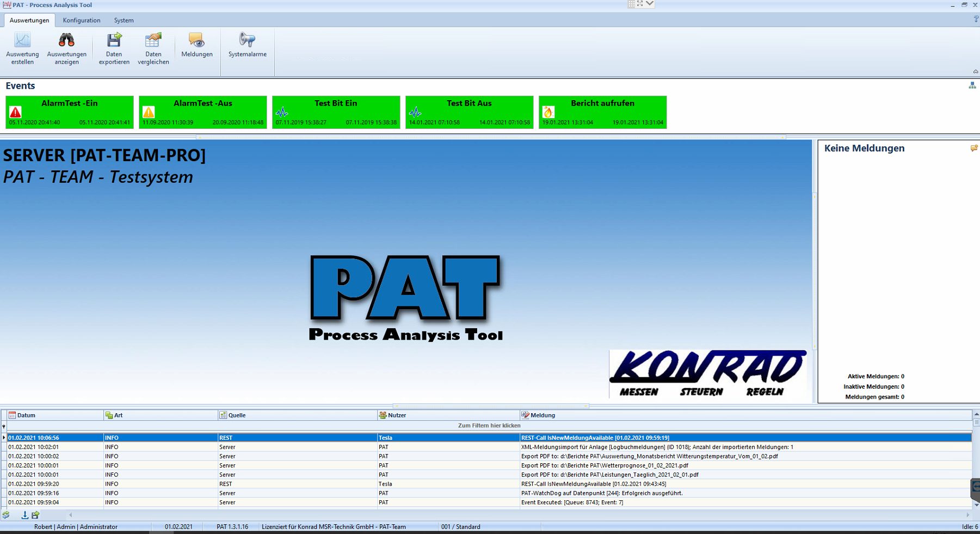Click Robert | Admin | Administrator in status bar
The image size is (980, 534).
point(76,527)
